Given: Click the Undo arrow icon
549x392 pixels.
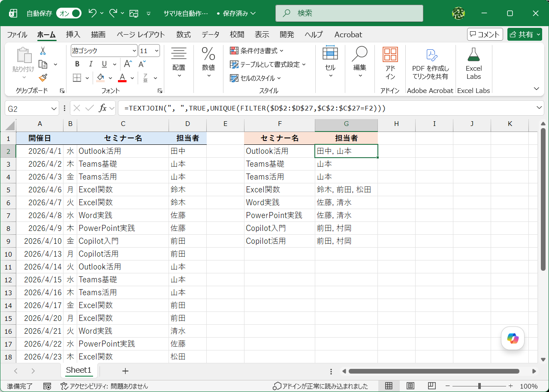Looking at the screenshot, I should tap(93, 13).
